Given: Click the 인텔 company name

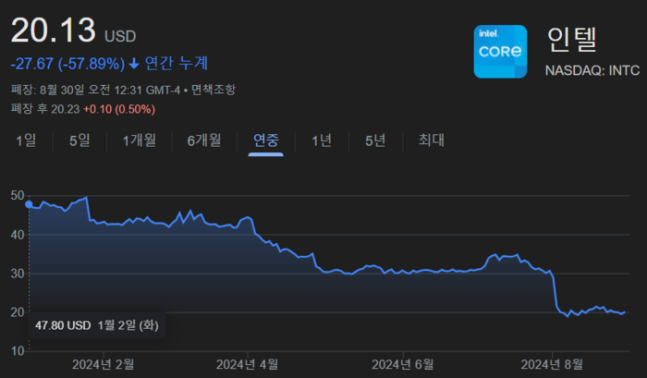Looking at the screenshot, I should click(x=572, y=40).
